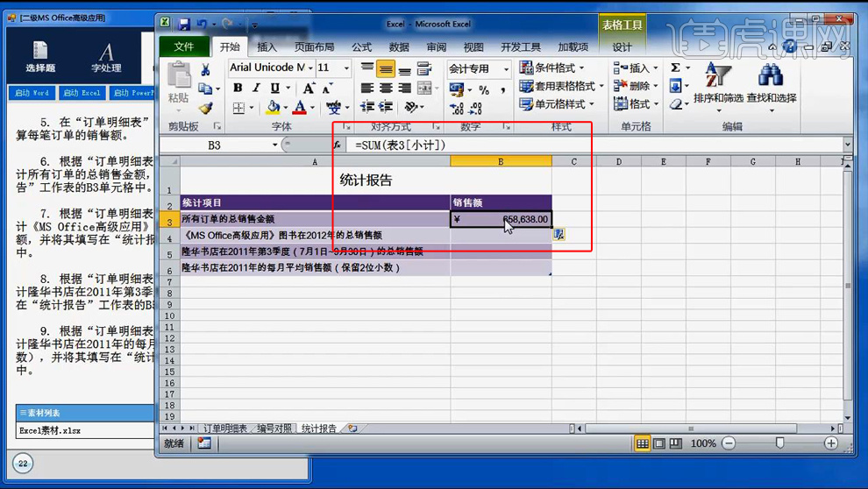Click the Clear eraser icon
This screenshot has width=868, height=489.
point(675,104)
